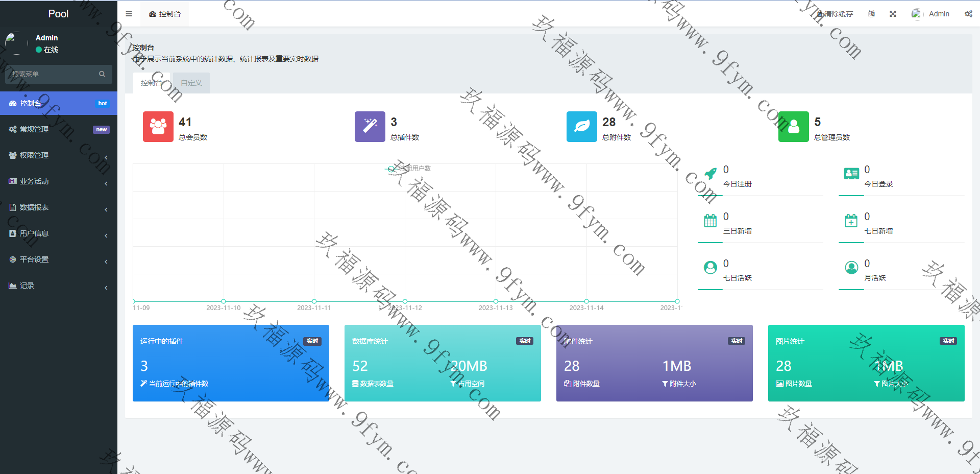Image resolution: width=980 pixels, height=474 pixels.
Task: Click the red total members icon
Action: pos(158,127)
